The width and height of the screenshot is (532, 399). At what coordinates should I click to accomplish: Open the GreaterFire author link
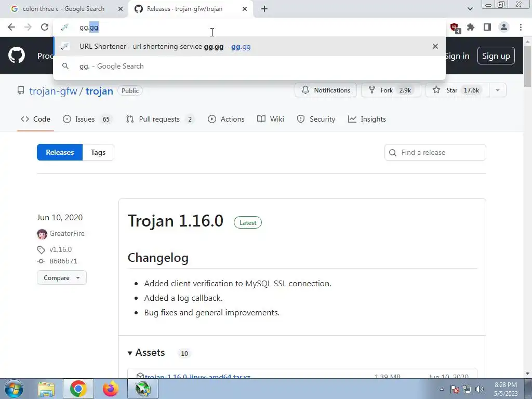[x=67, y=233]
